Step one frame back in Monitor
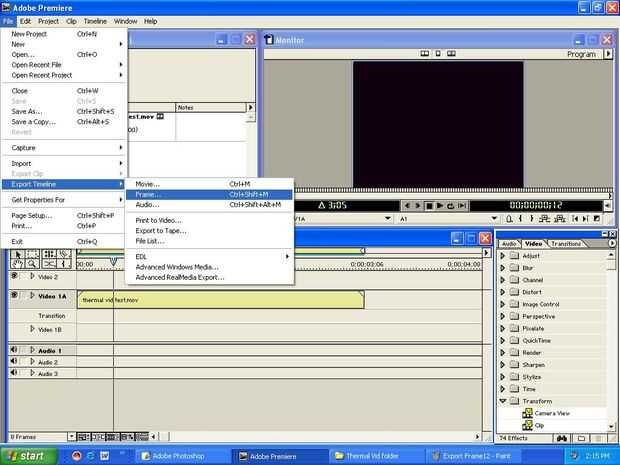Screen dimensions: 620x465 407,206
